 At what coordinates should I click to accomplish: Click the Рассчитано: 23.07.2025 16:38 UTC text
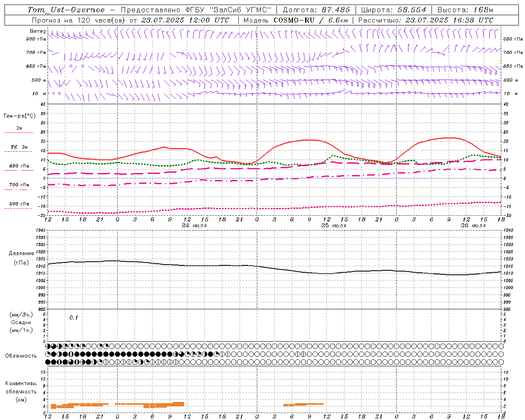point(426,20)
